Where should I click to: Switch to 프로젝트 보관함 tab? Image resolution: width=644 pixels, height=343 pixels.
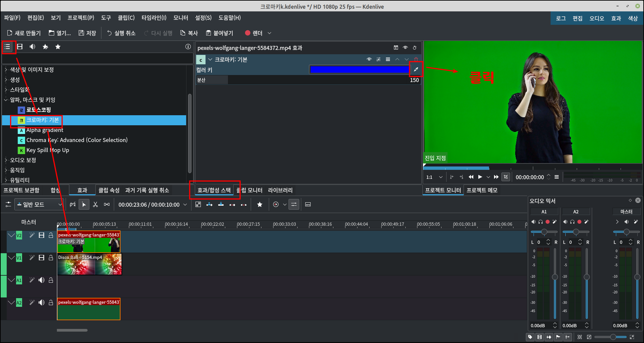pos(21,190)
